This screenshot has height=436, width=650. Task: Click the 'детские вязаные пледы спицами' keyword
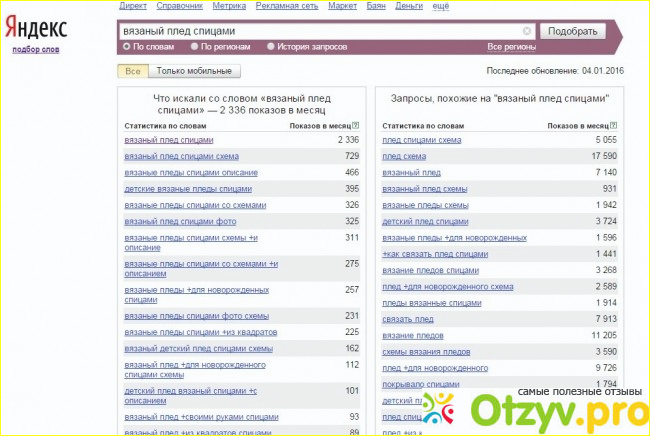click(x=188, y=188)
